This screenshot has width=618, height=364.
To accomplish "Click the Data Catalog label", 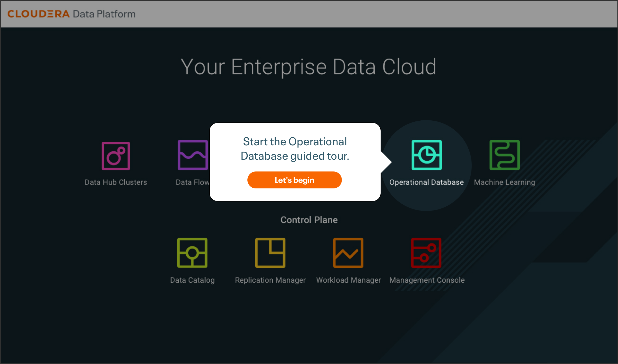I will tap(192, 280).
